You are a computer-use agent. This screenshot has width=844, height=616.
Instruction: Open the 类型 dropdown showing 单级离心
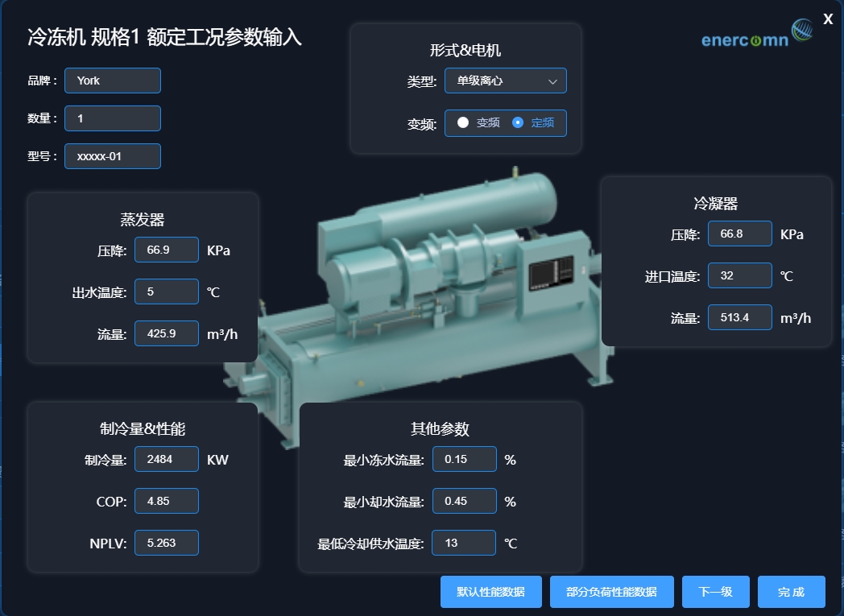tap(505, 81)
